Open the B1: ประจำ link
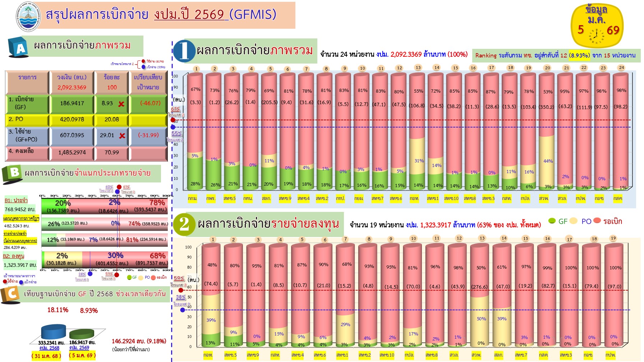 click(16, 200)
